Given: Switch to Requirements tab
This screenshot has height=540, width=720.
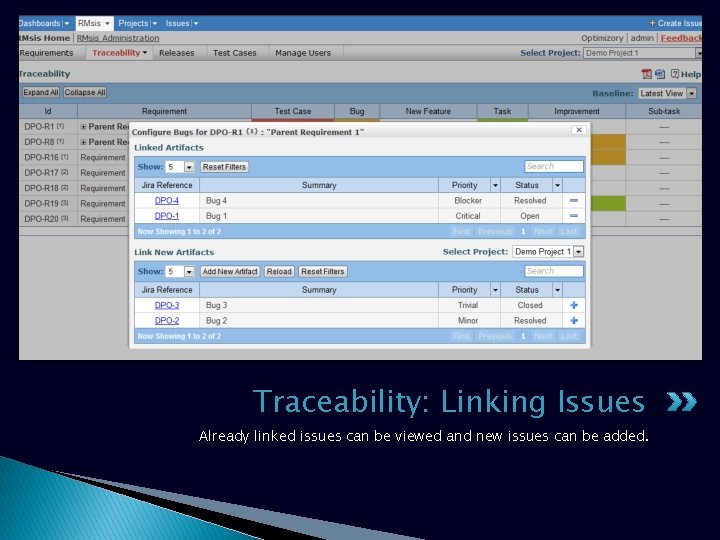Looking at the screenshot, I should click(46, 53).
